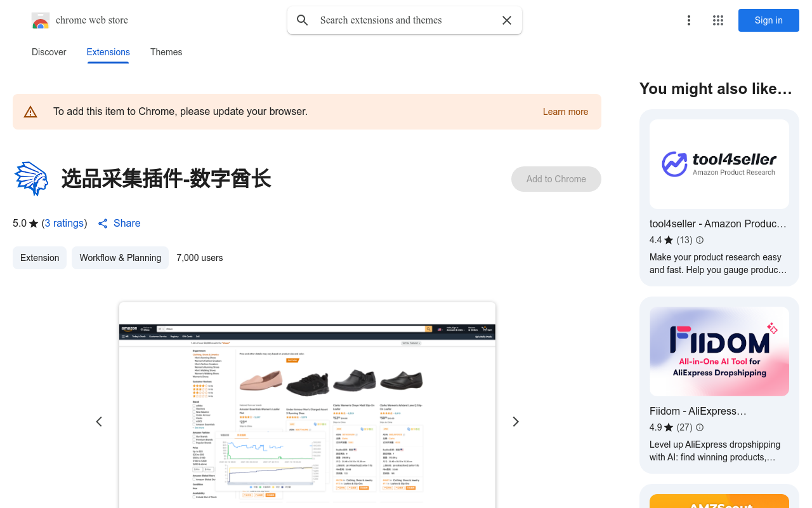The width and height of the screenshot is (812, 508).
Task: Clear the search field with X icon
Action: pos(507,20)
